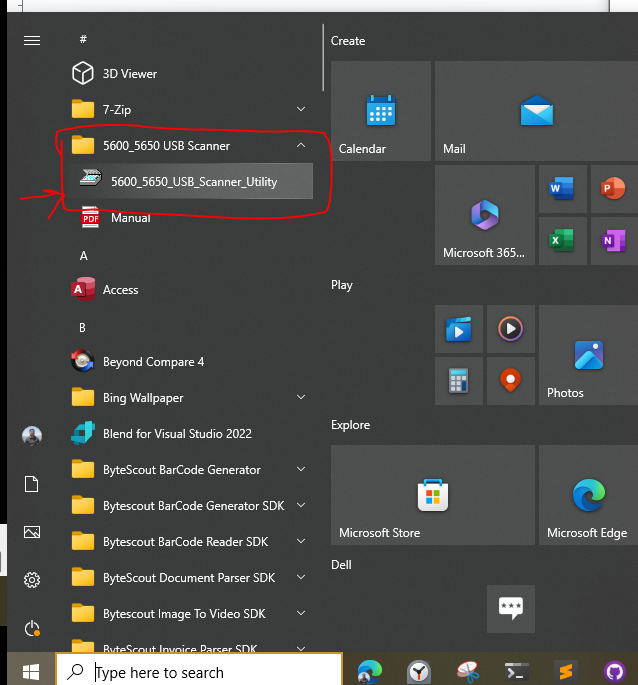Viewport: 638px width, 685px height.
Task: Open Sublime Text from the taskbar
Action: click(566, 671)
